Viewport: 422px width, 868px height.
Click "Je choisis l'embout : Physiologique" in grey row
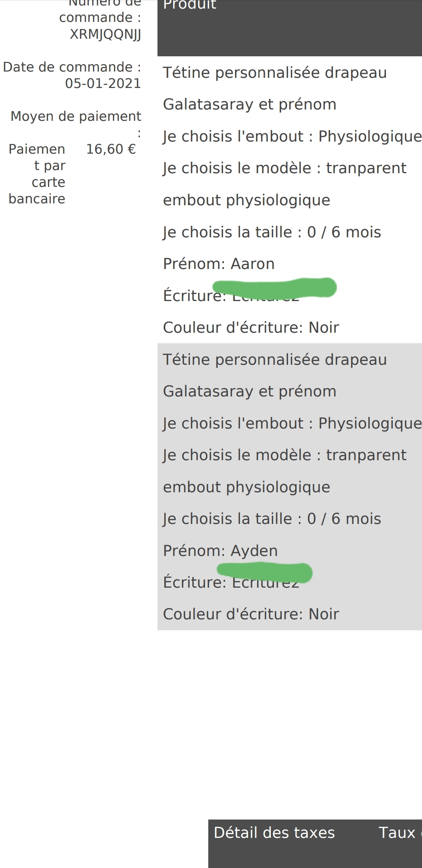pyautogui.click(x=292, y=423)
